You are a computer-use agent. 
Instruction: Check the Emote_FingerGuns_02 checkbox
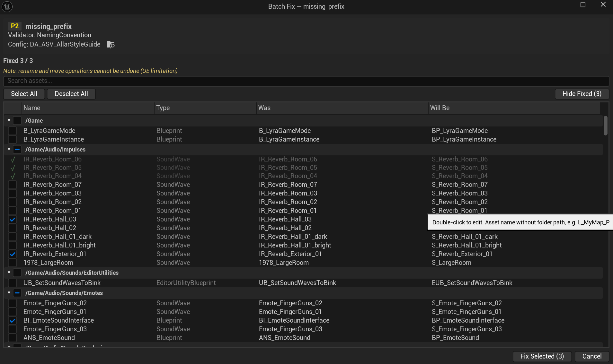(12, 303)
